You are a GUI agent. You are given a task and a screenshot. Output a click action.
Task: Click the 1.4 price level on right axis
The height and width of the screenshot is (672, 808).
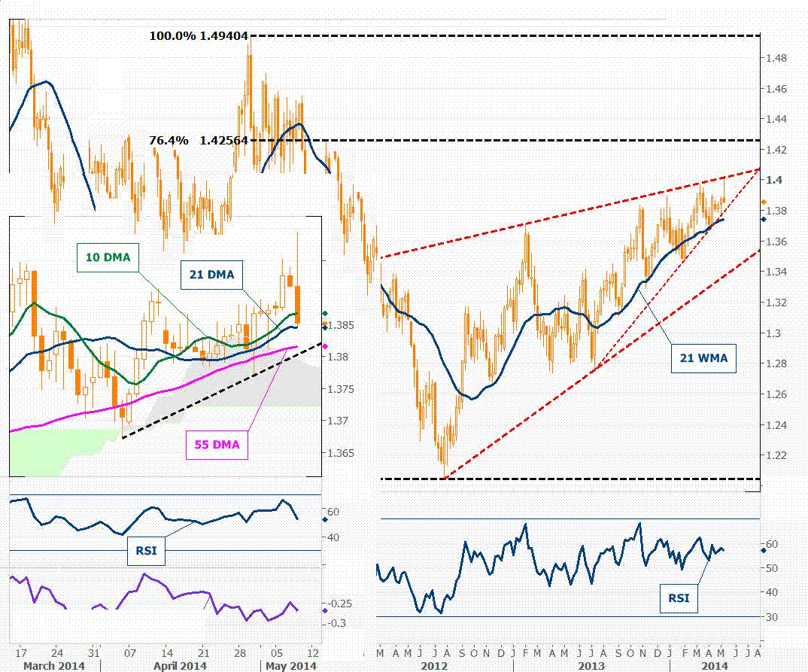(x=775, y=180)
